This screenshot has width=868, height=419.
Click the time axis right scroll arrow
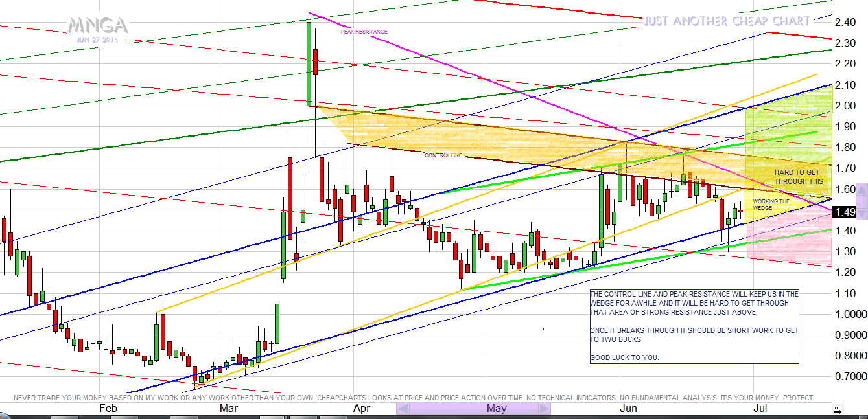pyautogui.click(x=544, y=409)
